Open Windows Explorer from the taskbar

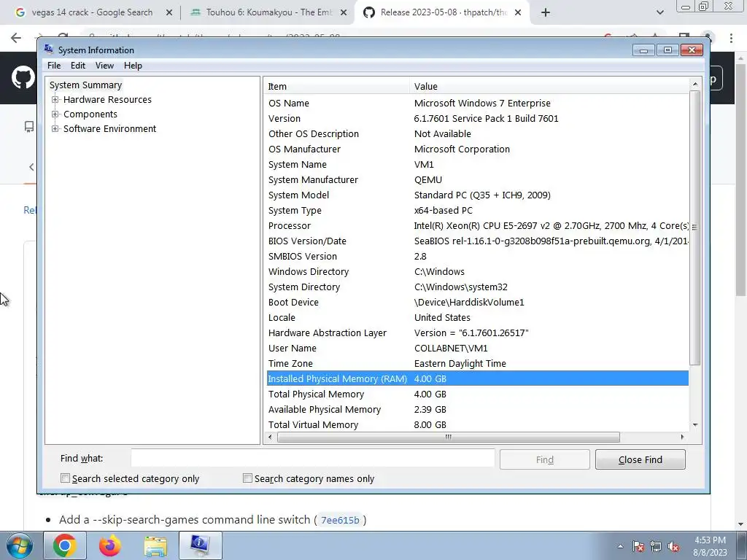[x=155, y=545]
